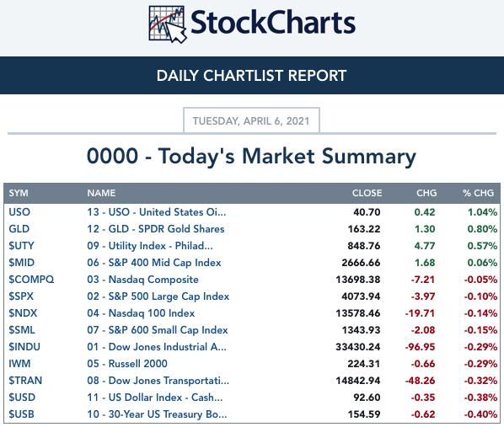
Task: Select the $USB ticker symbol
Action: click(21, 414)
